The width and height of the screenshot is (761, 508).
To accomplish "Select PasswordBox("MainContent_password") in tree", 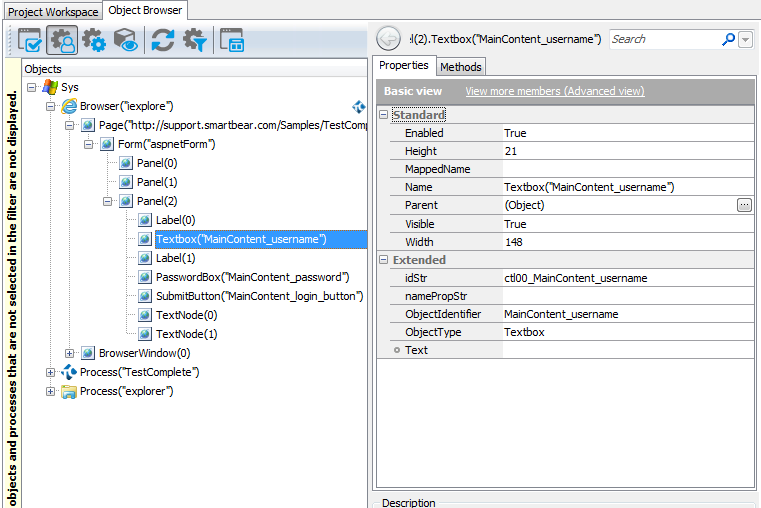I will 251,277.
